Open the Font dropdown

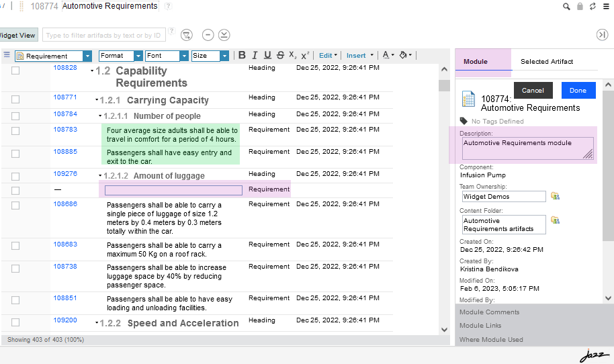[x=184, y=56]
